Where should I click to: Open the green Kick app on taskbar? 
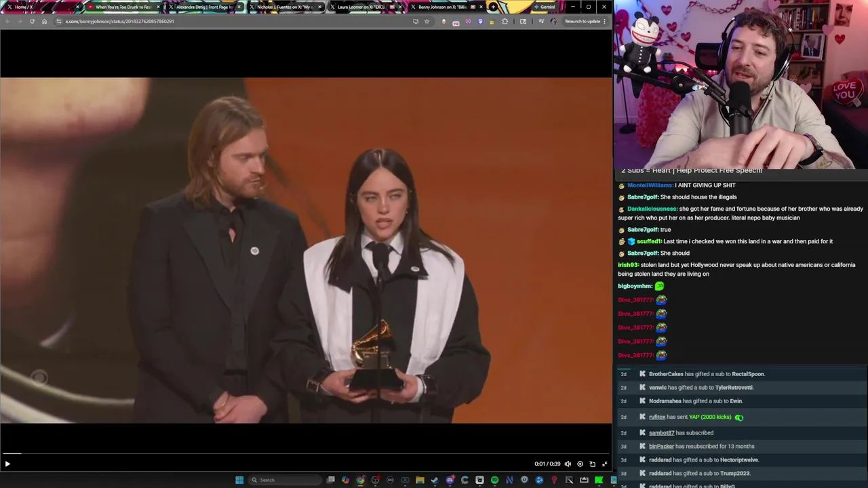(598, 480)
